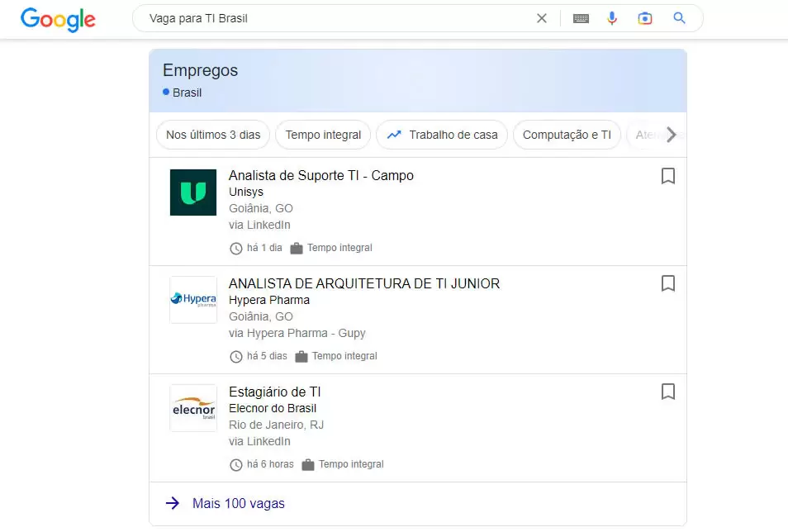The image size is (788, 532).
Task: Open 'Analista de Suporte TI - Campo' listing
Action: pos(321,175)
